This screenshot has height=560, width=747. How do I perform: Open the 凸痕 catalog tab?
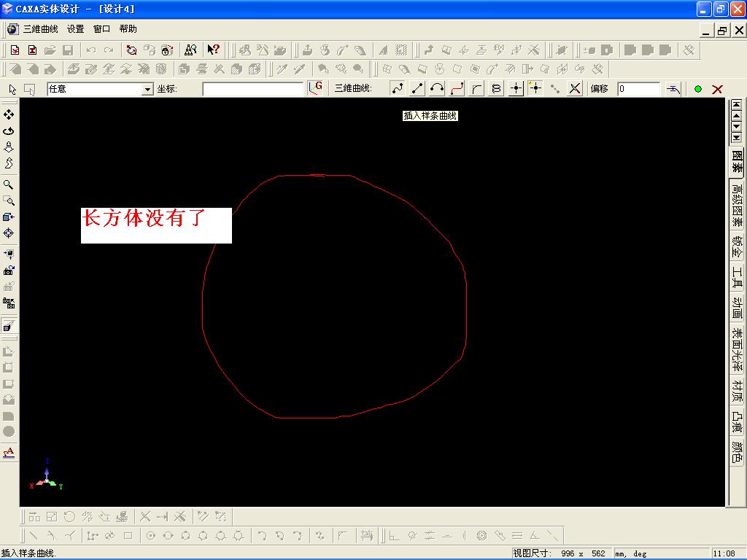click(x=737, y=422)
